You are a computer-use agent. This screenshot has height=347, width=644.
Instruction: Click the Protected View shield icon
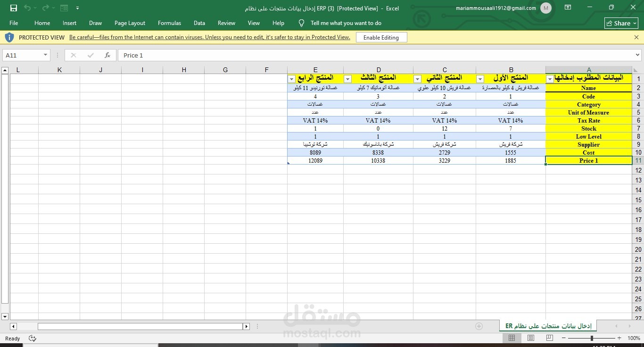click(x=9, y=37)
